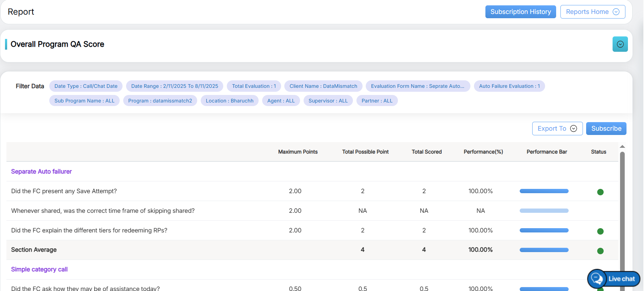
Task: Click green status dot for Save Attempt row
Action: [600, 192]
